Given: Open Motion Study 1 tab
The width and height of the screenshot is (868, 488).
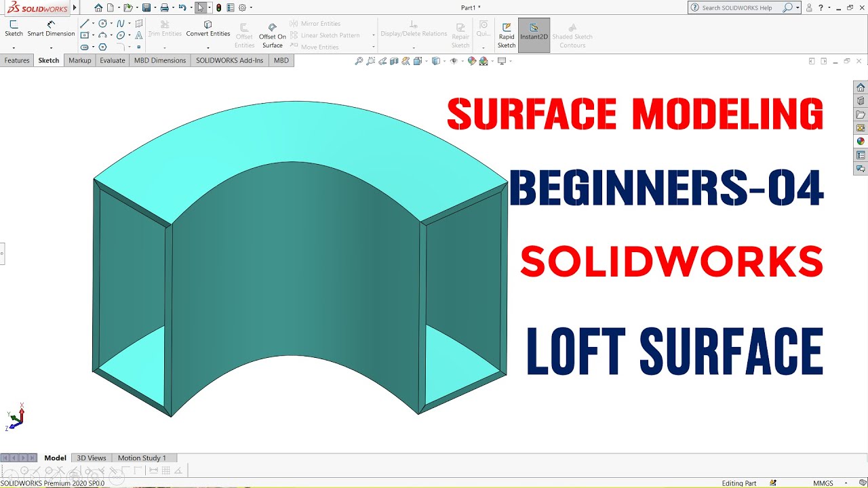Looking at the screenshot, I should 142,458.
